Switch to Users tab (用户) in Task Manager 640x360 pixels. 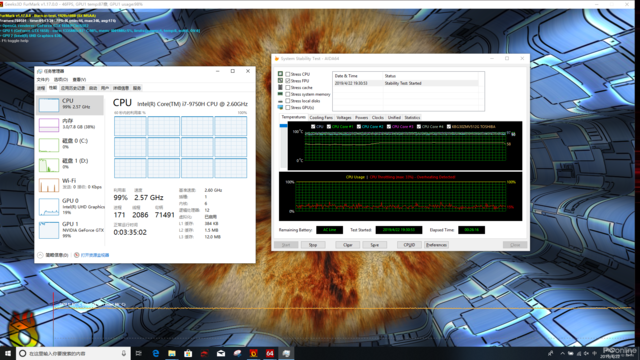tap(105, 88)
